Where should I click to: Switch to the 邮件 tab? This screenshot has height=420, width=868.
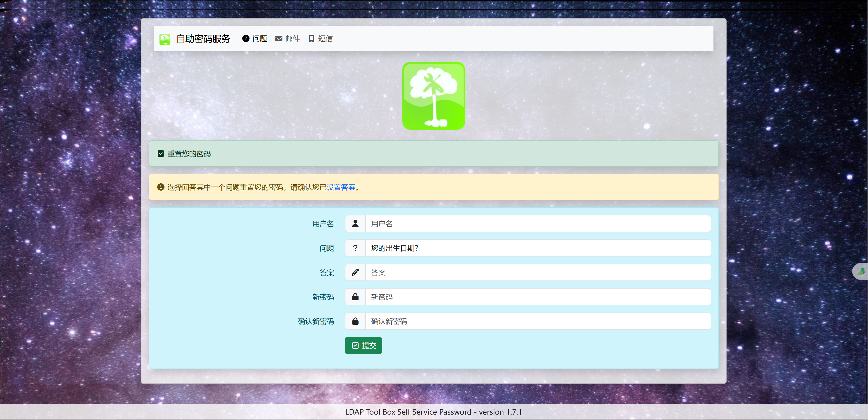pos(287,39)
